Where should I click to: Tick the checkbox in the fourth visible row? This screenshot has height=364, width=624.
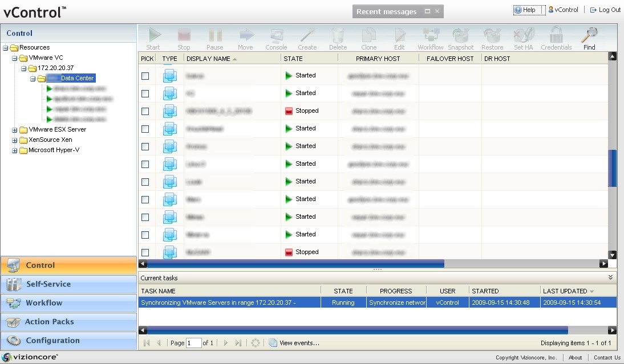[145, 129]
